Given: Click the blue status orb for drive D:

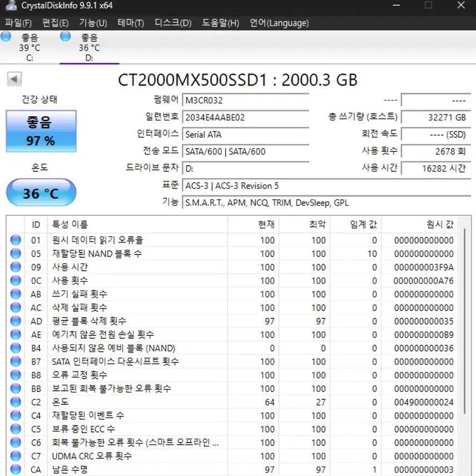Looking at the screenshot, I should click(65, 36).
